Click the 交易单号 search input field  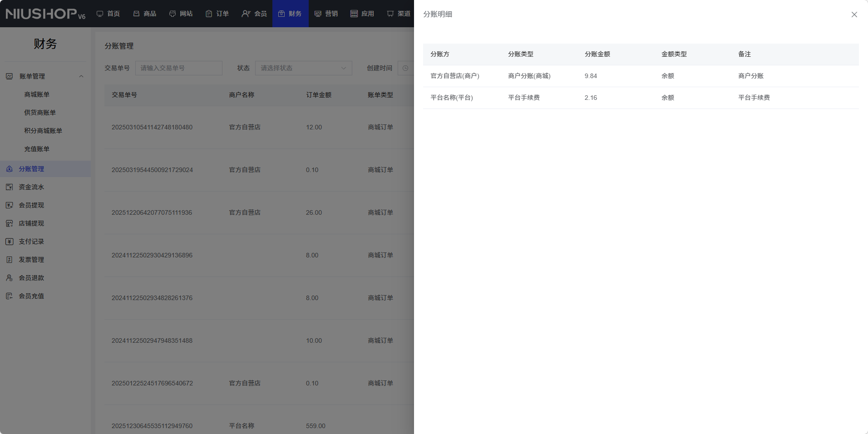click(178, 68)
